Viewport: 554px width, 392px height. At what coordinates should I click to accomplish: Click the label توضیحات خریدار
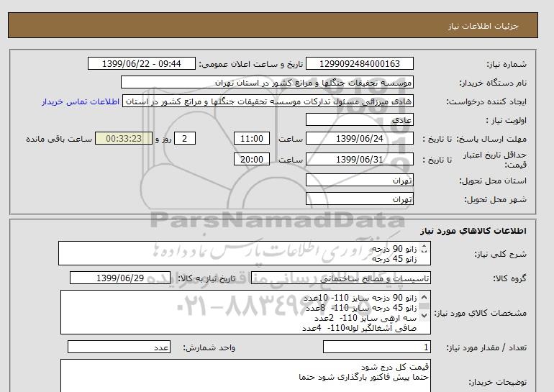click(x=497, y=382)
